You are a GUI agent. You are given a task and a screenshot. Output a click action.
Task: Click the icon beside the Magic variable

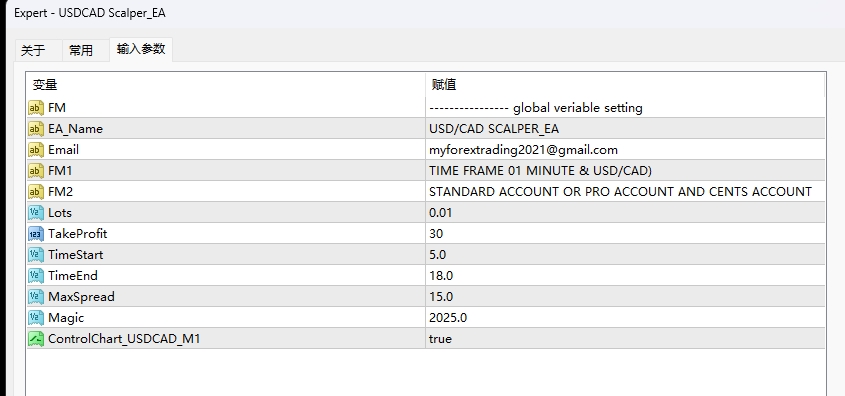[x=36, y=318]
